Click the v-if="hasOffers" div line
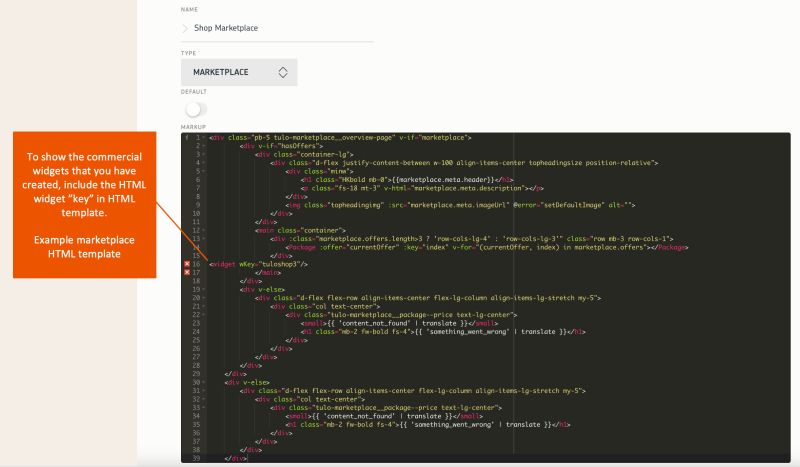 (x=281, y=146)
